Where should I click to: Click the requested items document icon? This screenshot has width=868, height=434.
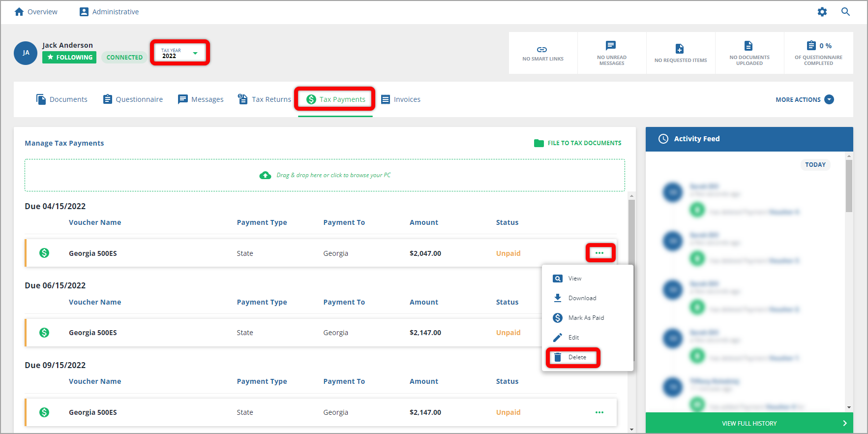point(680,49)
